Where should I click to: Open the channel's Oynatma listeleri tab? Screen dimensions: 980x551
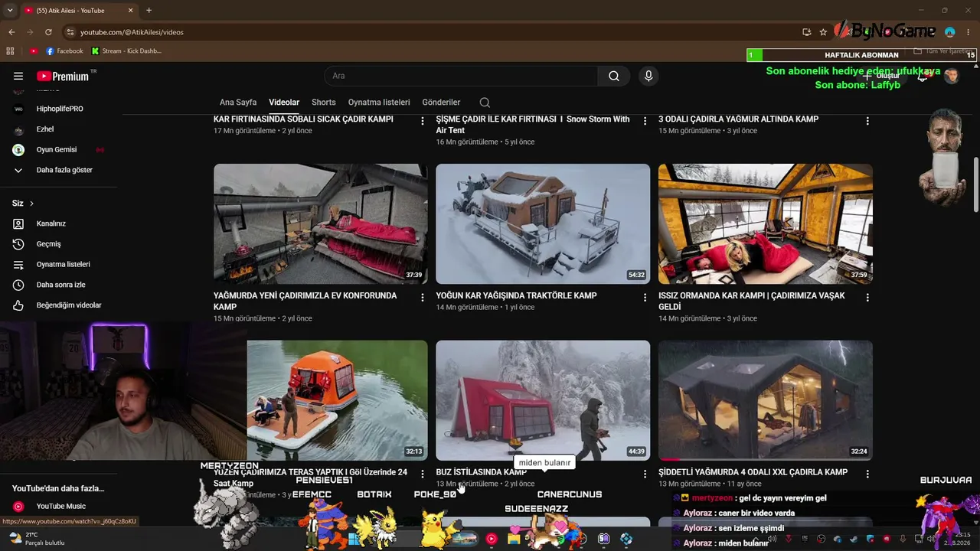coord(379,103)
